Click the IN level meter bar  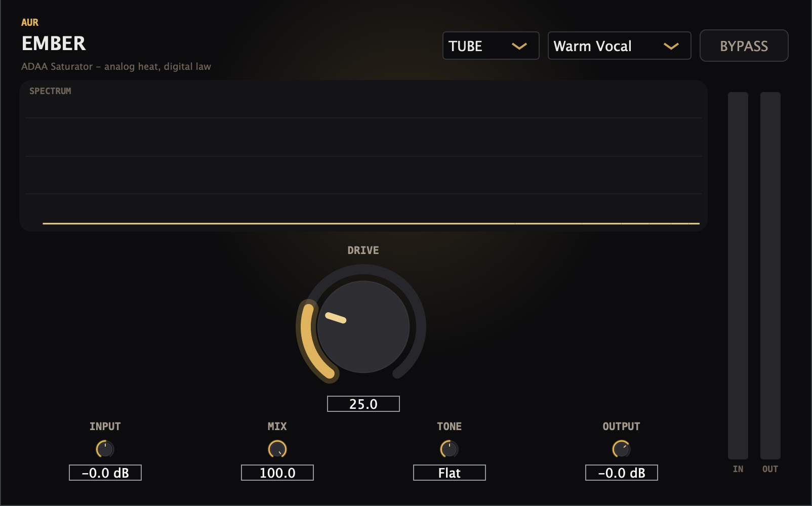pyautogui.click(x=738, y=275)
